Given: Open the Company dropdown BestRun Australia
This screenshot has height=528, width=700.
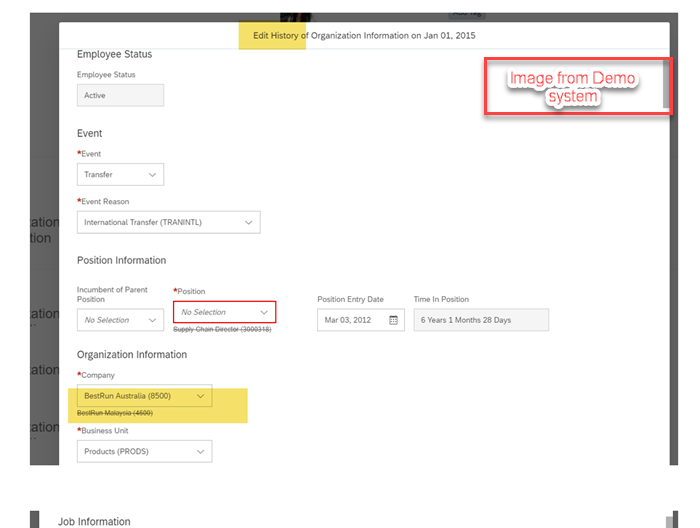Looking at the screenshot, I should (x=144, y=396).
